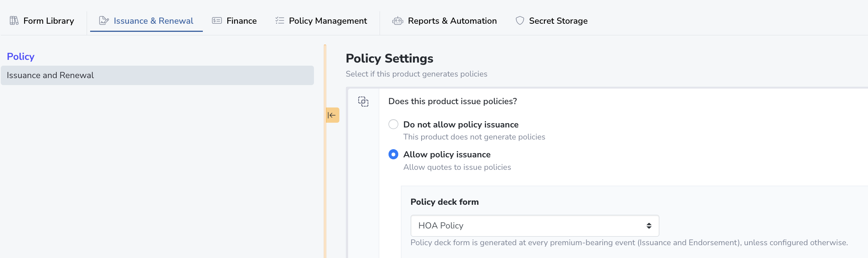Click the Policy sidebar heading
The width and height of the screenshot is (868, 258).
point(21,56)
